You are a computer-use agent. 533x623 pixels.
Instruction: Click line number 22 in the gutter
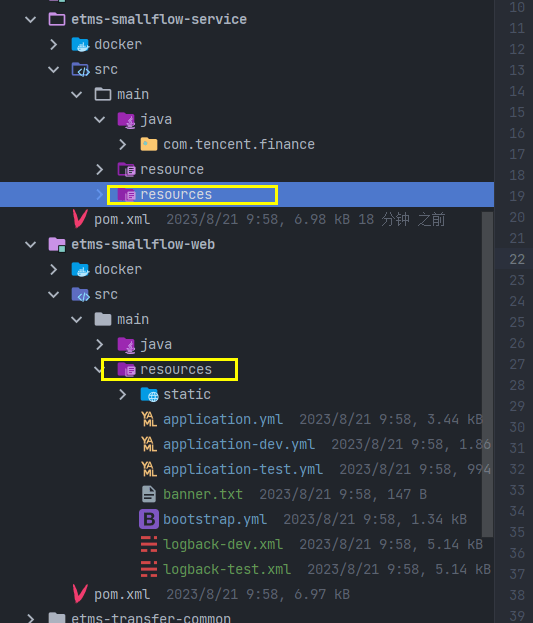[x=517, y=259]
